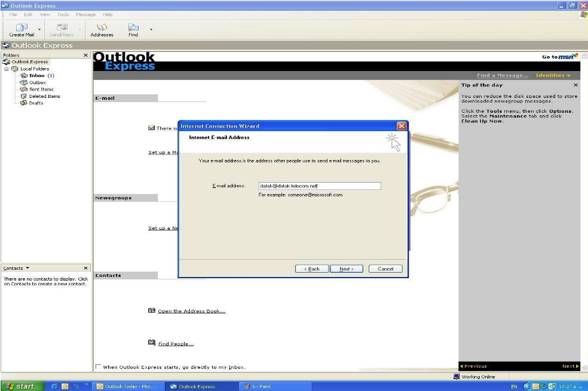The image size is (588, 391).
Task: Click the scroll-up arrow of the main pane
Action: 584,56
